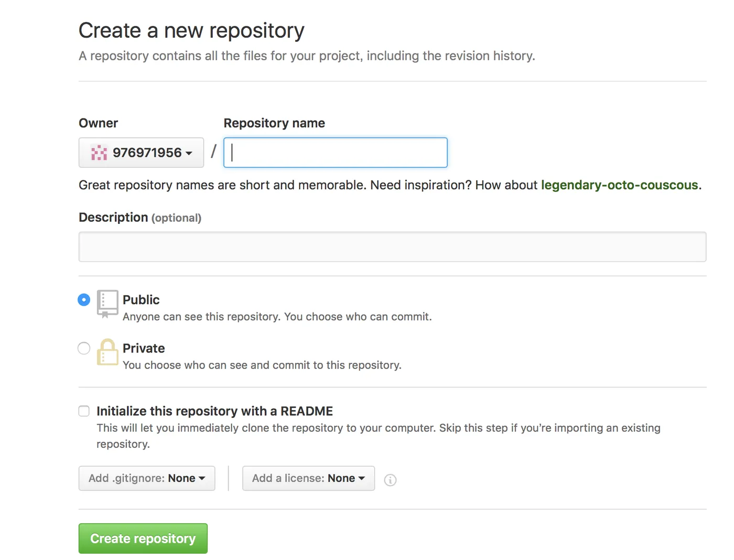Viewport: 734px width, 560px height.
Task: Click the 'Repository name' field label
Action: coord(274,123)
